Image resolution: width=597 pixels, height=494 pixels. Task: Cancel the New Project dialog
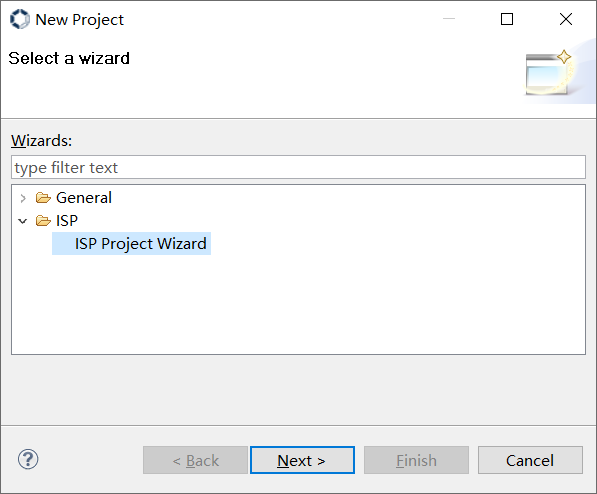click(x=530, y=460)
